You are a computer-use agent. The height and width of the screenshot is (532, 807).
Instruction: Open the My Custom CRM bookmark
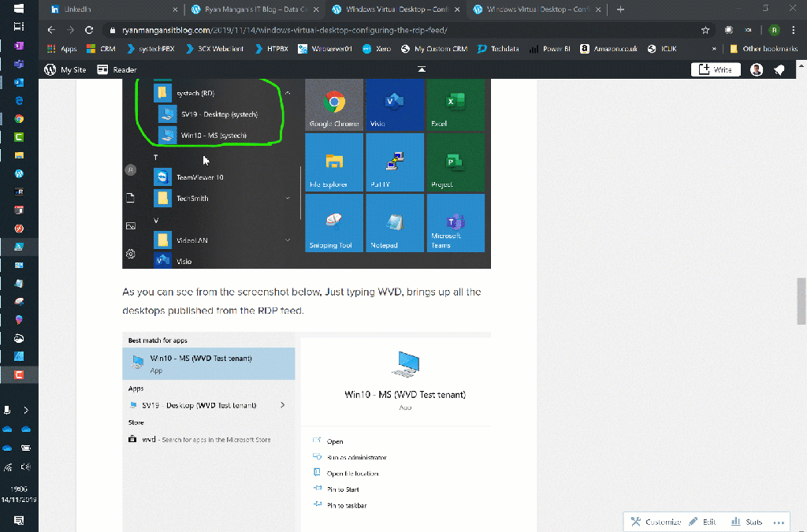coord(434,49)
